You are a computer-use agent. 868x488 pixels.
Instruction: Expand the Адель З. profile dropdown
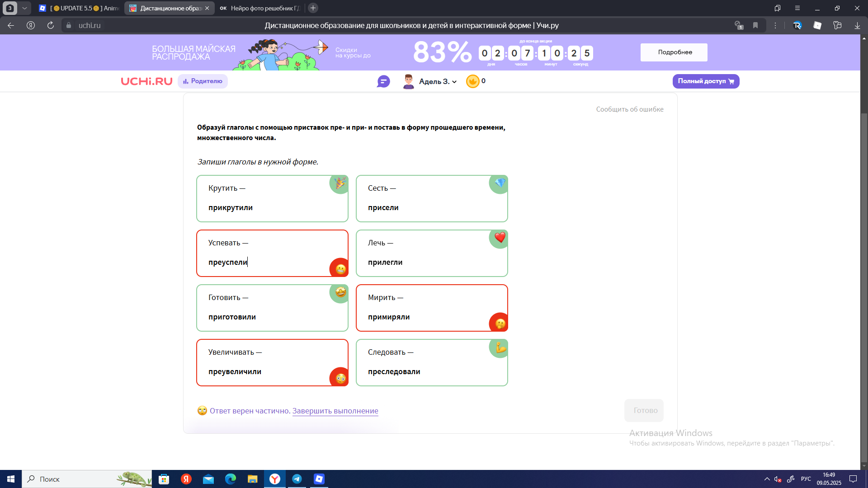[x=438, y=81]
